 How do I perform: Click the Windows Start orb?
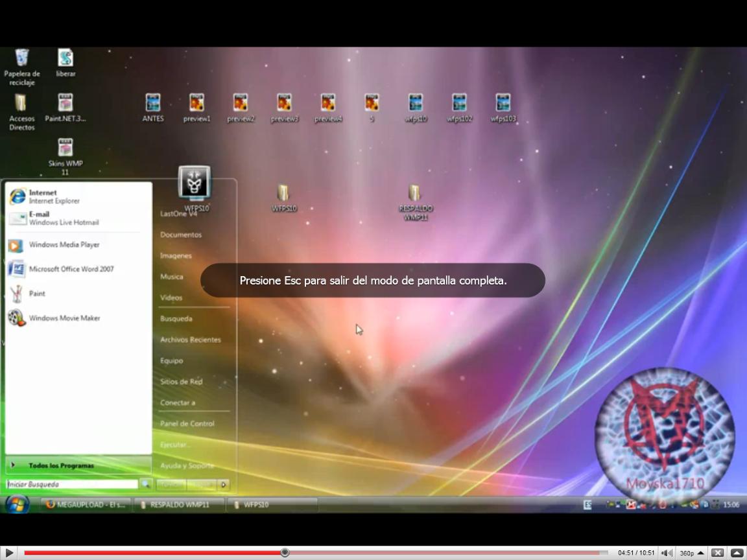coord(17,504)
